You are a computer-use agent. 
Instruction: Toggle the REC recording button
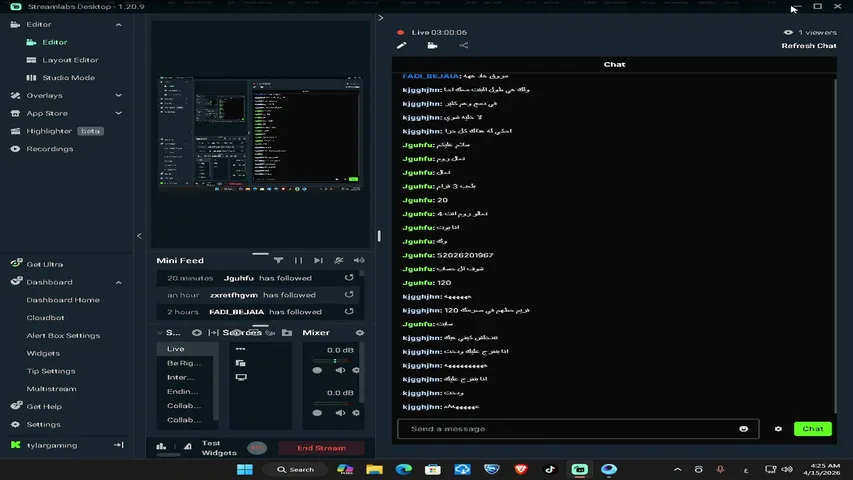257,448
